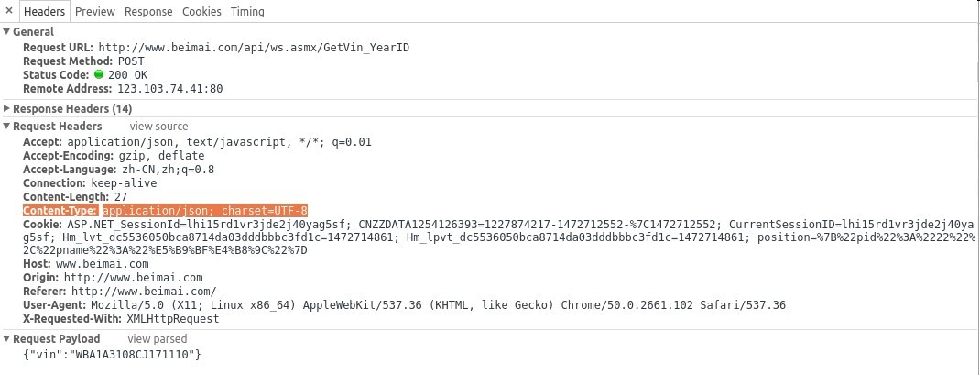980x375 pixels.
Task: Click the User-Agent header value
Action: point(438,305)
